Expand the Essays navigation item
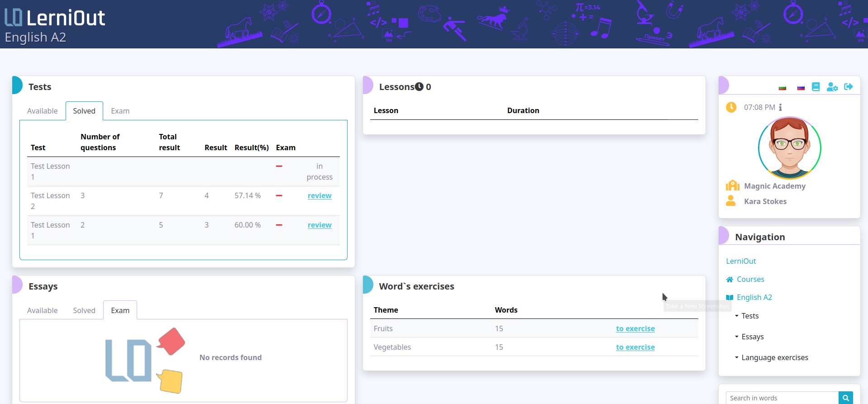868x404 pixels. click(x=749, y=337)
